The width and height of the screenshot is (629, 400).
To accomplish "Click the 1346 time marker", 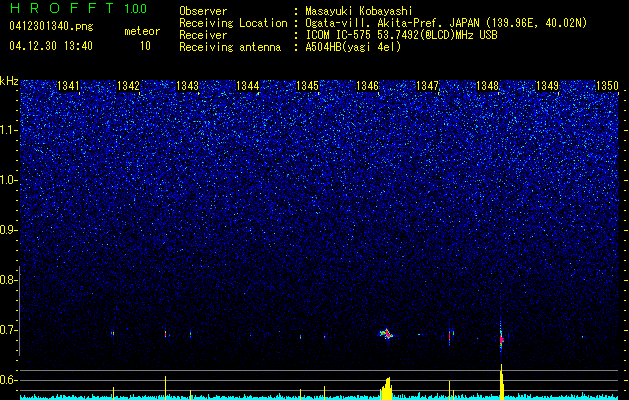I will [367, 86].
